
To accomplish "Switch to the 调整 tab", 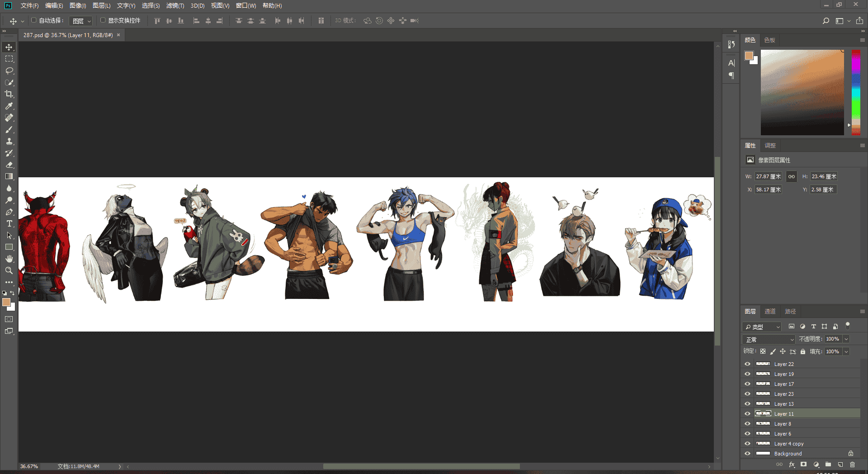I will coord(770,146).
